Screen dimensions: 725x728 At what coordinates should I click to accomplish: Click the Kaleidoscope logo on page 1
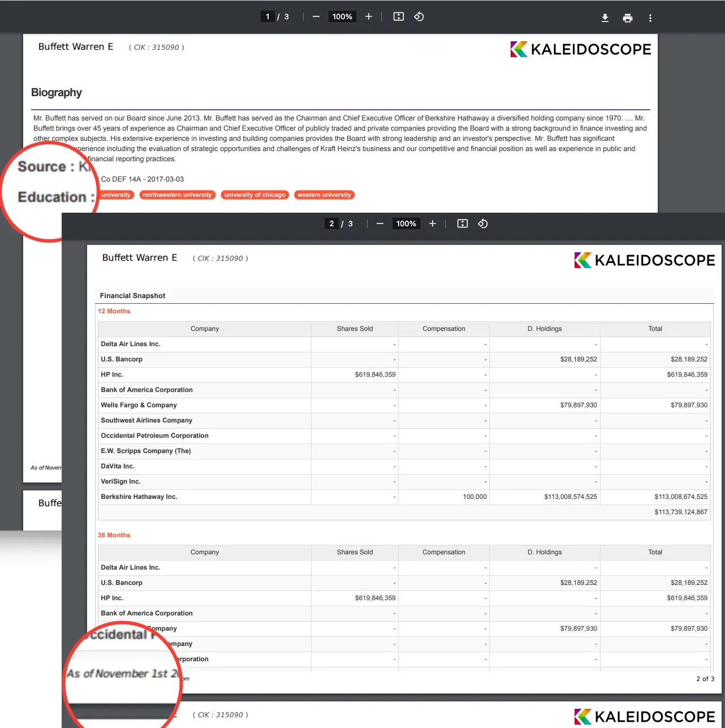(581, 49)
